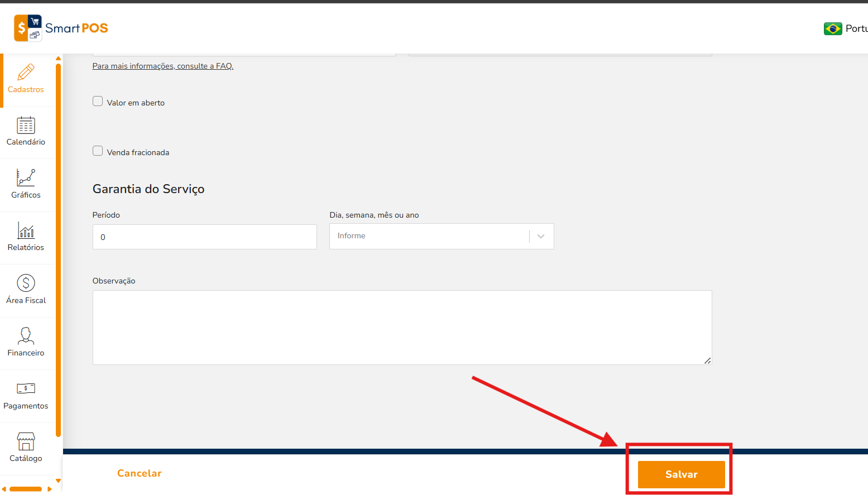Expand the Informe dropdown chevron

[541, 237]
